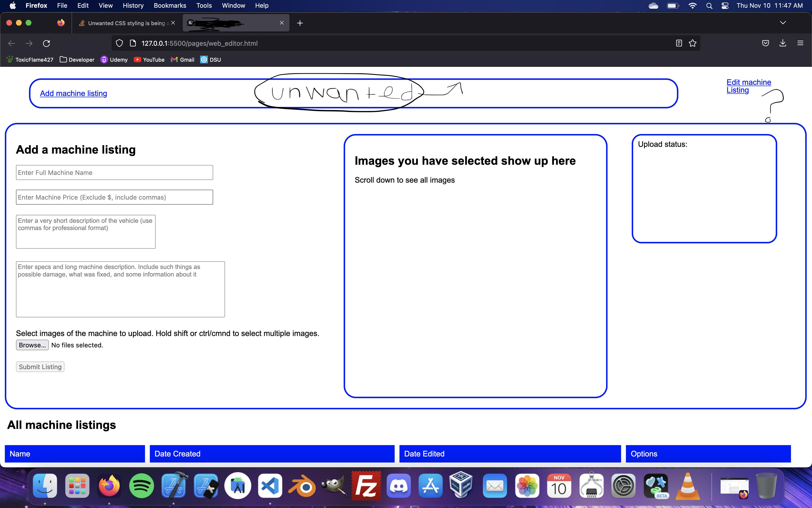Viewport: 812px width, 508px height.
Task: Focus the Enter Machine Price field
Action: [114, 197]
